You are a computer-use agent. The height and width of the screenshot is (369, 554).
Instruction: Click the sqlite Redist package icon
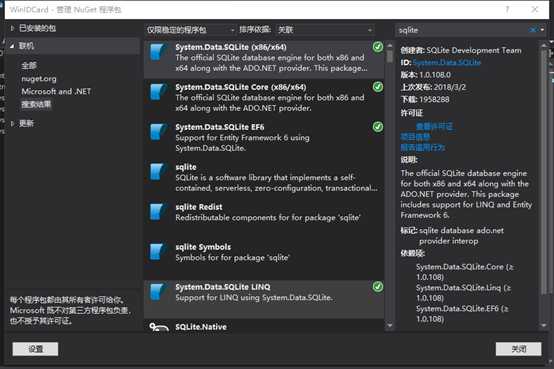158,212
